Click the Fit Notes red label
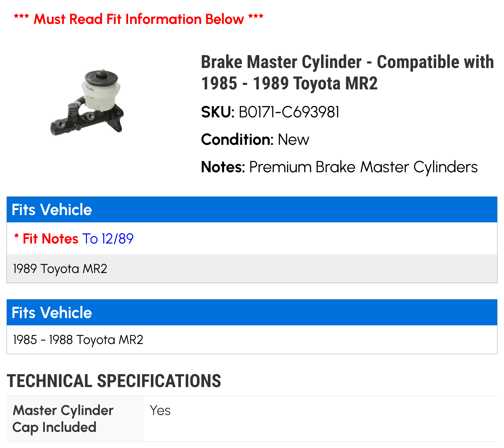Screen dimensions: 504x448 (x=50, y=238)
